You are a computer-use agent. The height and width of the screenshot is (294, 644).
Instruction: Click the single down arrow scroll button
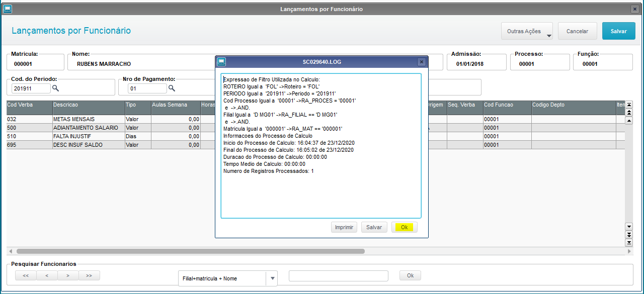click(628, 227)
